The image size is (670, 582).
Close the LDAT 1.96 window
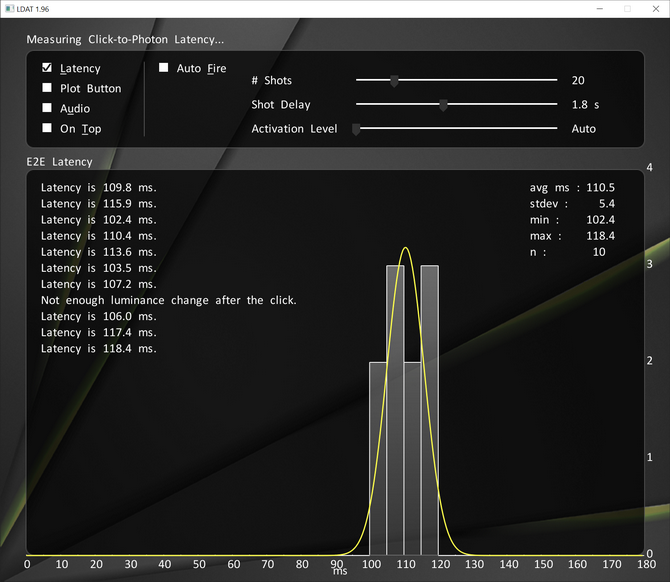pos(656,9)
